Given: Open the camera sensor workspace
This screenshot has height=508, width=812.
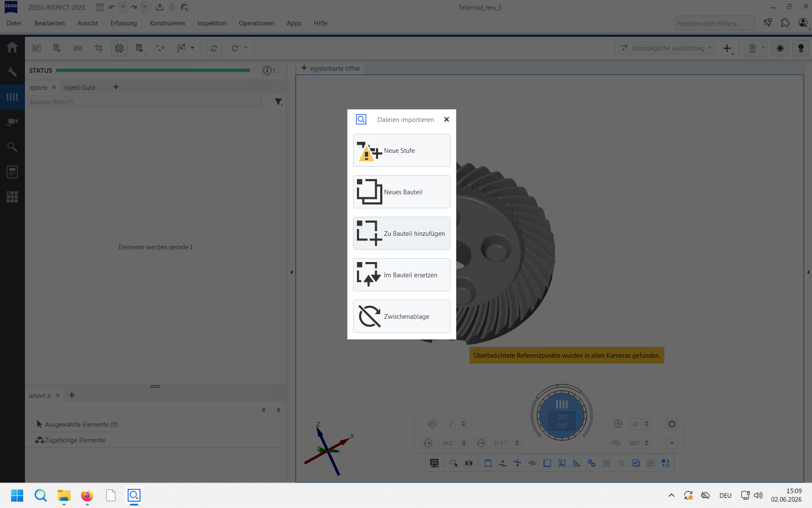Looking at the screenshot, I should point(12,122).
